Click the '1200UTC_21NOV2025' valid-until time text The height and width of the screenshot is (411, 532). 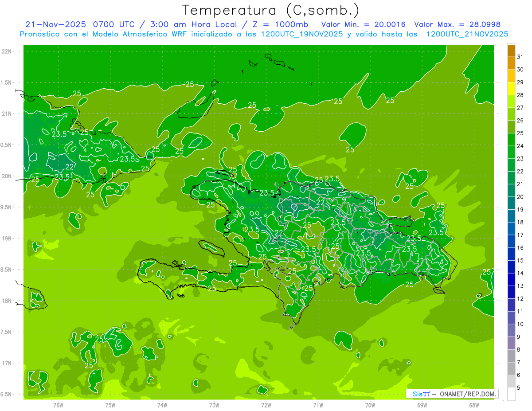click(467, 34)
